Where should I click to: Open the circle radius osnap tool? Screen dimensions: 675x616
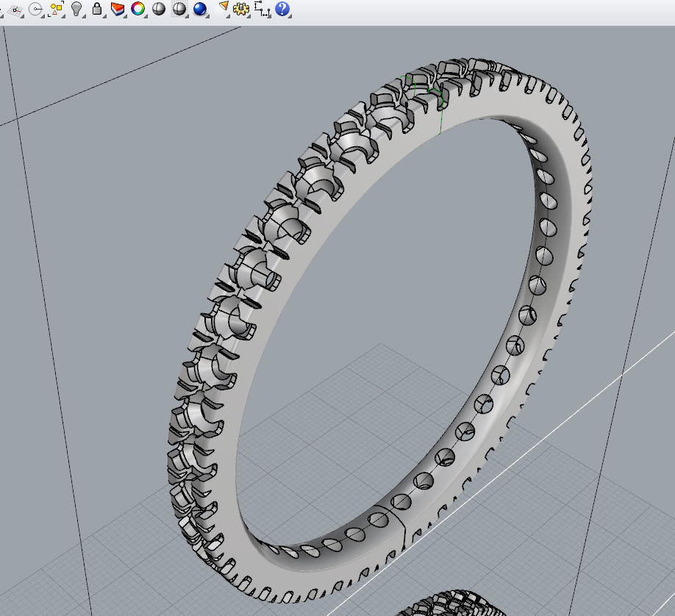(x=36, y=9)
